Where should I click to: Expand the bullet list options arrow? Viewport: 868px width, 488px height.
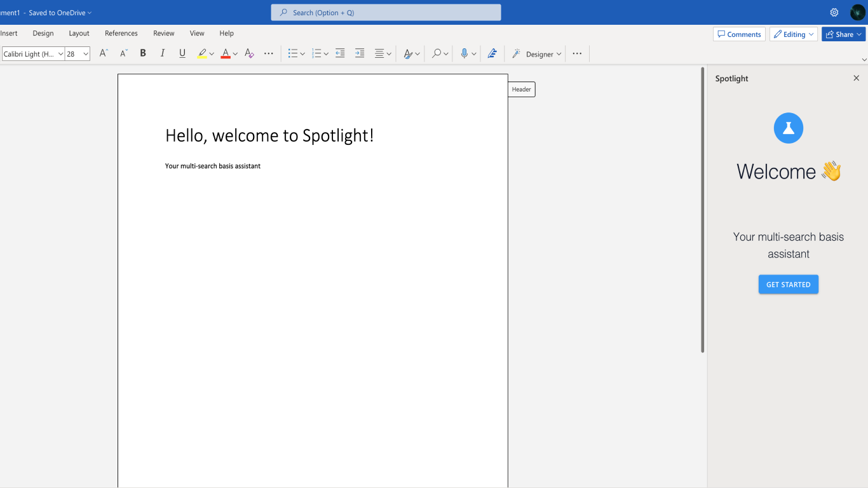point(302,54)
